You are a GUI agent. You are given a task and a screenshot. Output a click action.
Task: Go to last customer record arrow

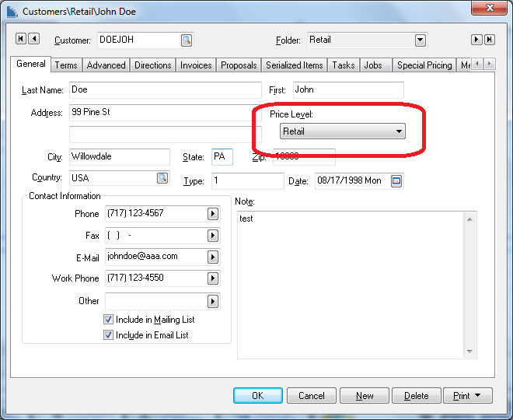tap(490, 40)
